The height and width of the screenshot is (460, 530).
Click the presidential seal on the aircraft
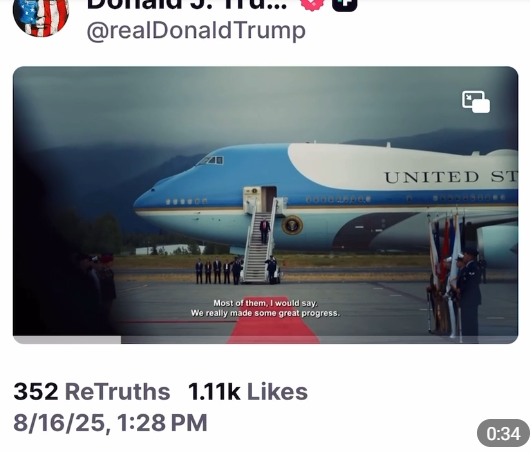point(292,225)
